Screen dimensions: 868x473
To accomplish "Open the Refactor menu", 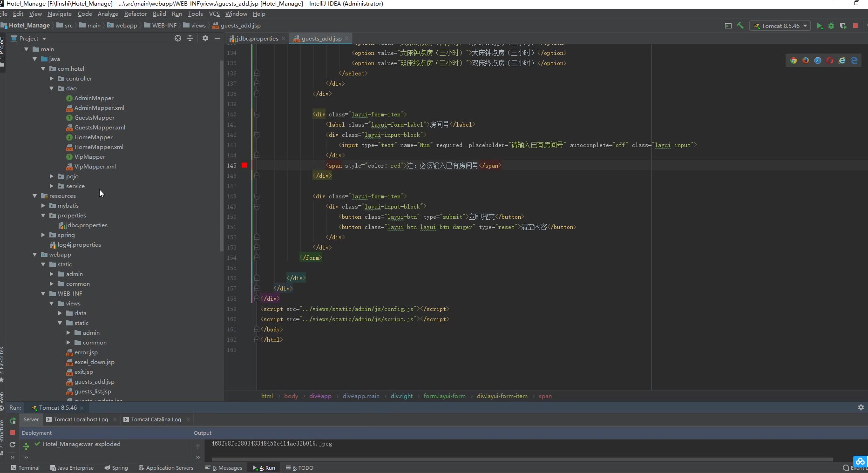I will pos(136,14).
